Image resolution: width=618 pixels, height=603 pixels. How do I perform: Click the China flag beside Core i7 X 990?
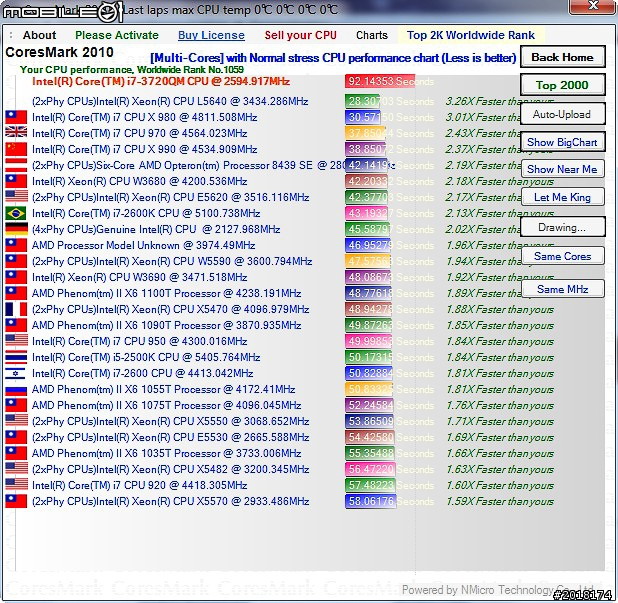pos(15,149)
